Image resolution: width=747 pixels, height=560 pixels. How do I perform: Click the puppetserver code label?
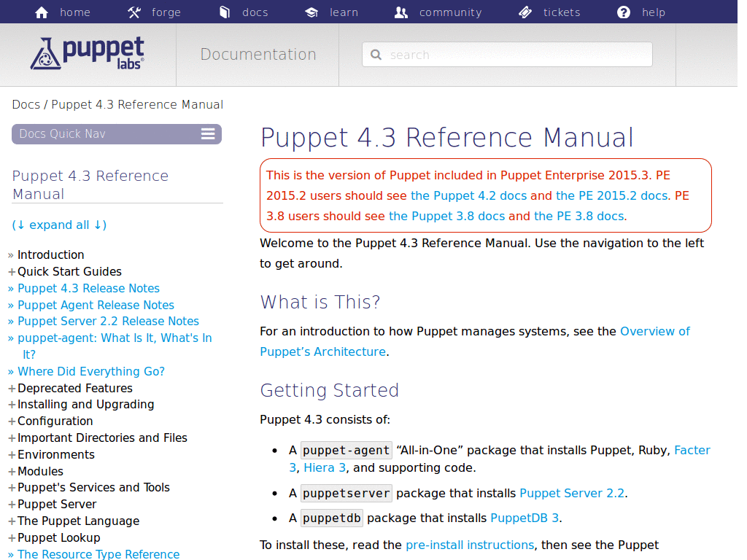[x=347, y=493]
